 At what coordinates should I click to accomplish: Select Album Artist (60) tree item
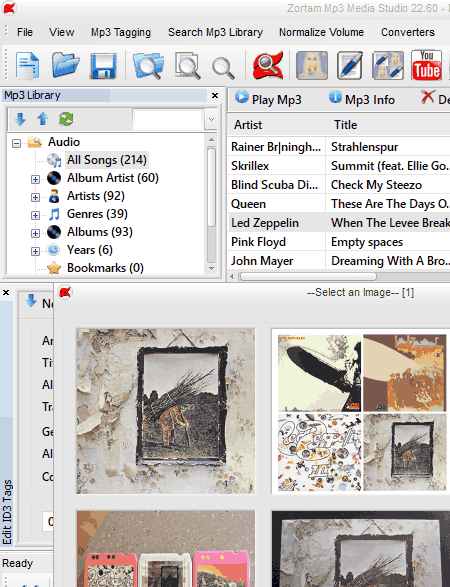tap(113, 178)
